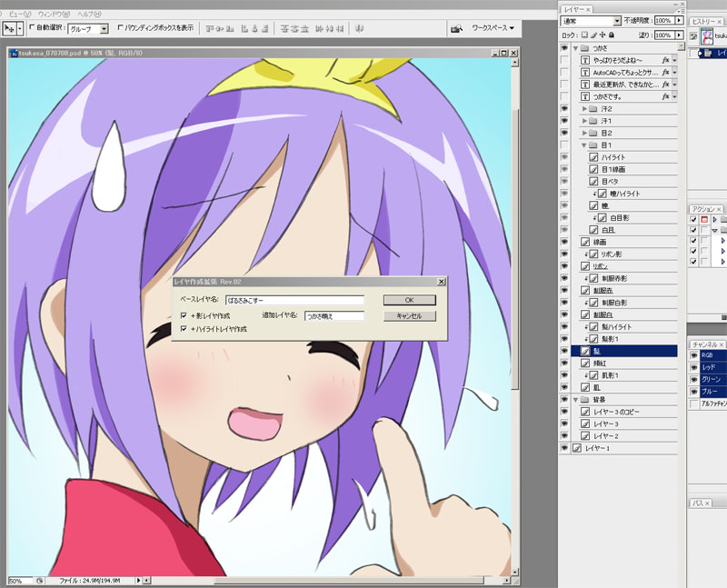This screenshot has width=727, height=588.
Task: Select the Move tool icon in options bar
Action: [x=9, y=29]
